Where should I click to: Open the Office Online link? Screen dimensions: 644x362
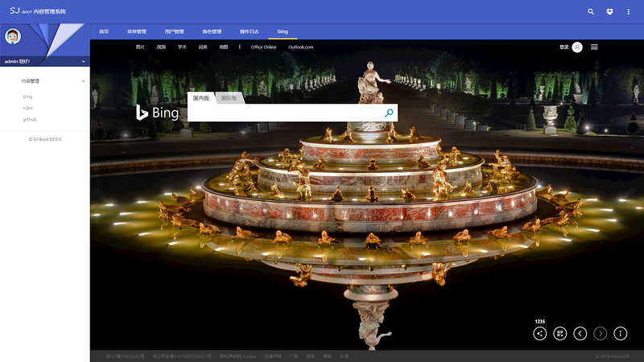(264, 47)
